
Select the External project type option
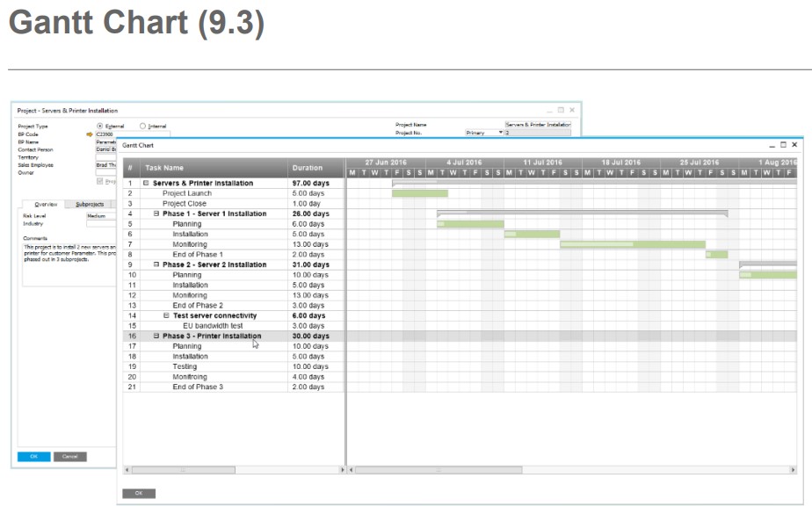point(100,125)
